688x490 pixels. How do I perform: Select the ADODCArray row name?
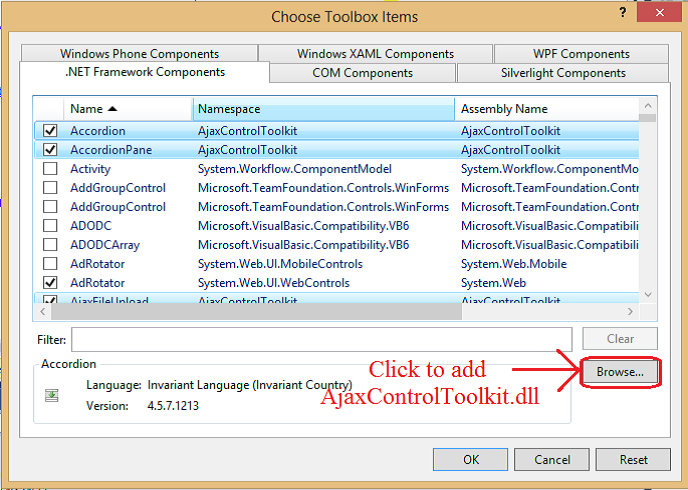[x=105, y=245]
